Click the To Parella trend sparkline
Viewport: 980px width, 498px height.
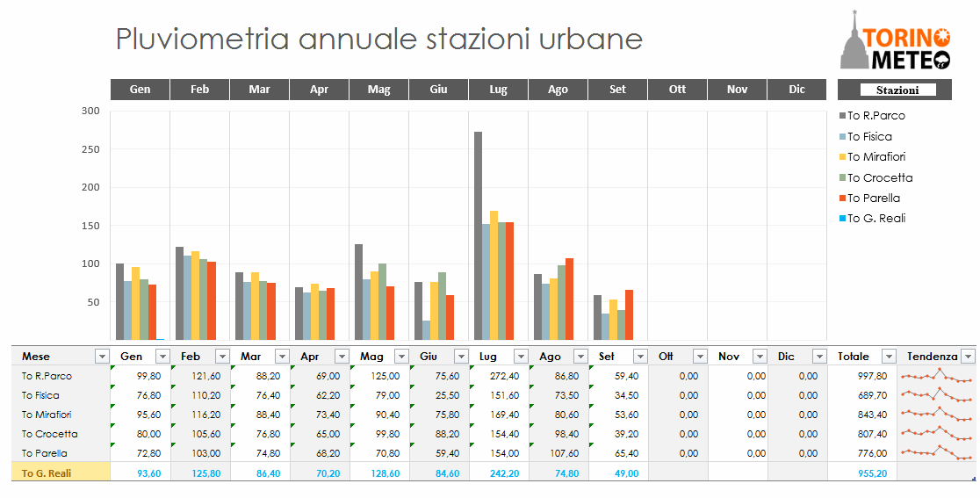(938, 453)
